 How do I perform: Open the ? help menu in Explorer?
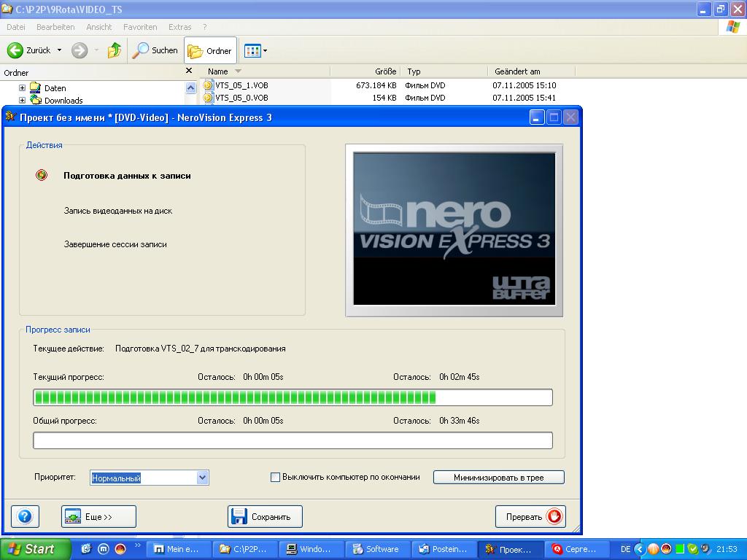tap(205, 27)
